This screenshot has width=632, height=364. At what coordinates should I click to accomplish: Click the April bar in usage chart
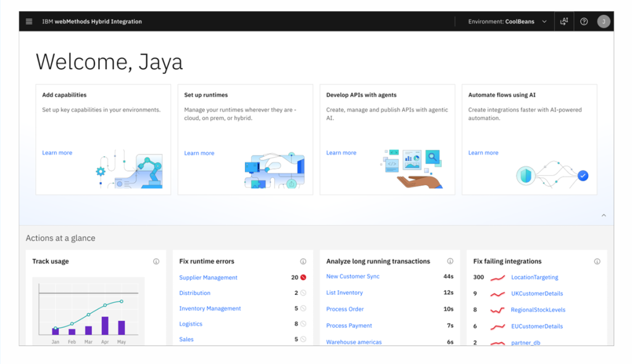(x=105, y=326)
